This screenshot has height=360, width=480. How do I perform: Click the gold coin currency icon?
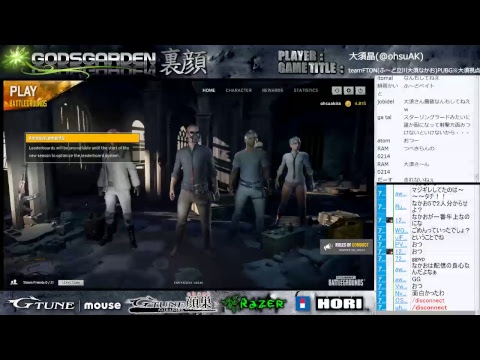point(348,104)
